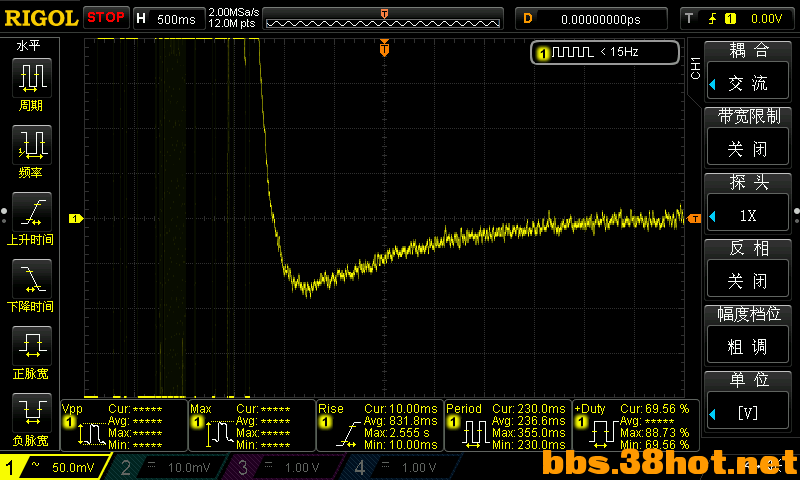This screenshot has width=800, height=480.
Task: Toggle Volts/Div scale (幅度档位) coarse setting
Action: click(748, 346)
